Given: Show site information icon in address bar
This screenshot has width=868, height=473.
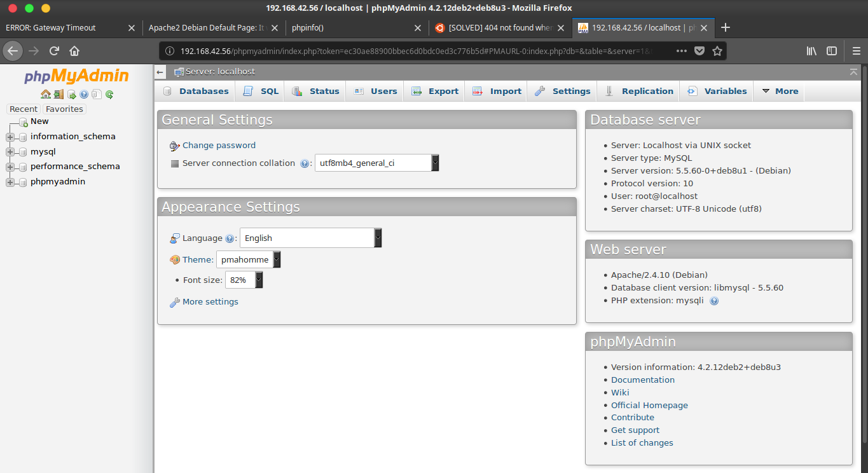Looking at the screenshot, I should (170, 51).
